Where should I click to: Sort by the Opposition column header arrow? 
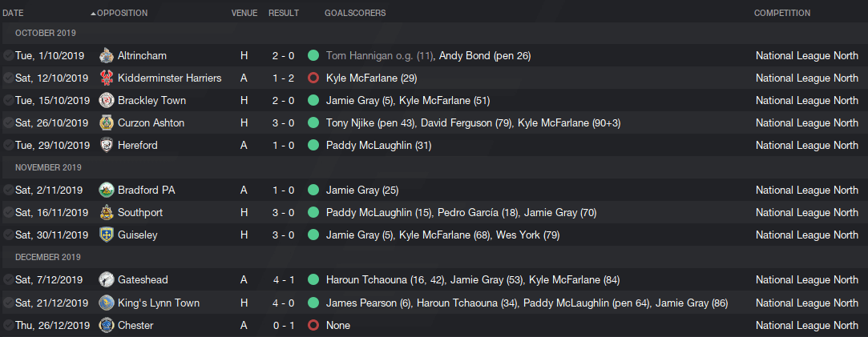[x=93, y=14]
